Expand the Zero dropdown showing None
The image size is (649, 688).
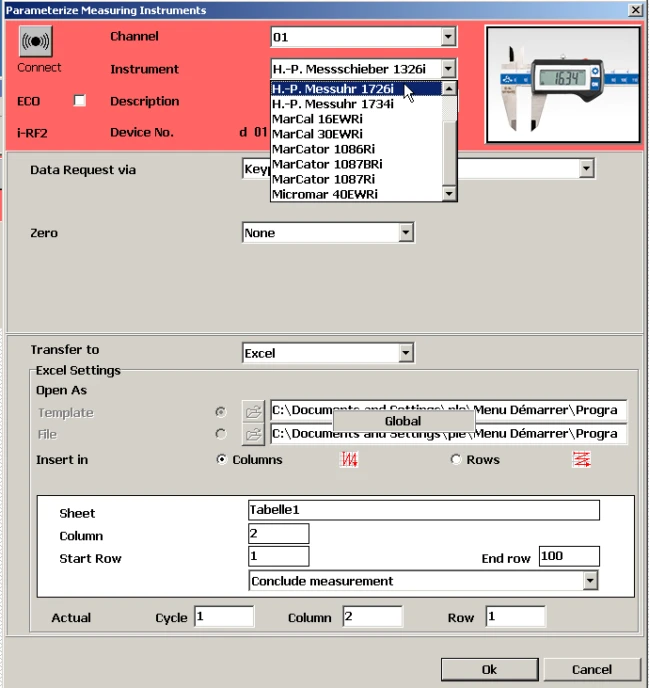click(405, 233)
